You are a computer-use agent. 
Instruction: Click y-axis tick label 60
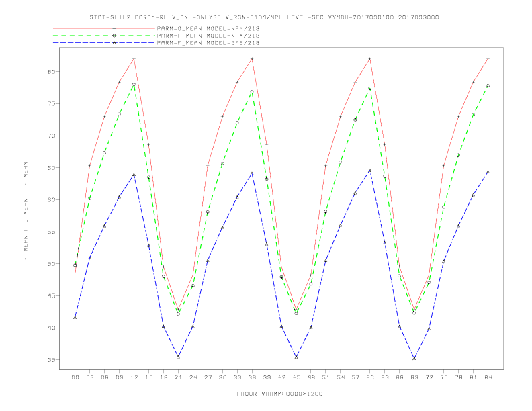[x=52, y=200]
